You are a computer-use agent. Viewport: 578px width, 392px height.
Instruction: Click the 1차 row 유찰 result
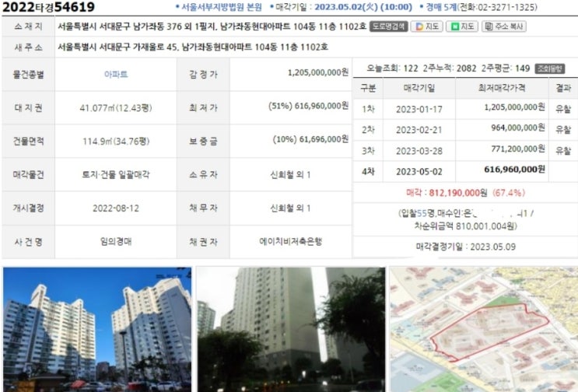tap(563, 110)
